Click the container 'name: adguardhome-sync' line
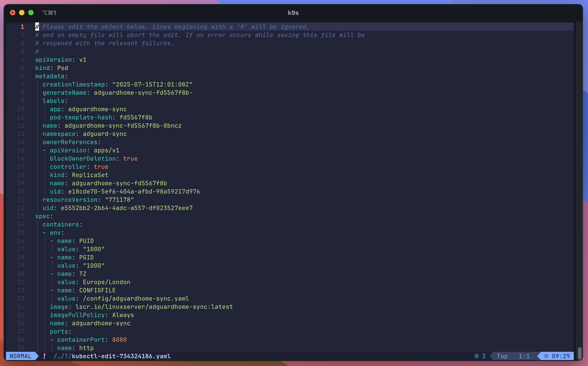 tap(90, 323)
